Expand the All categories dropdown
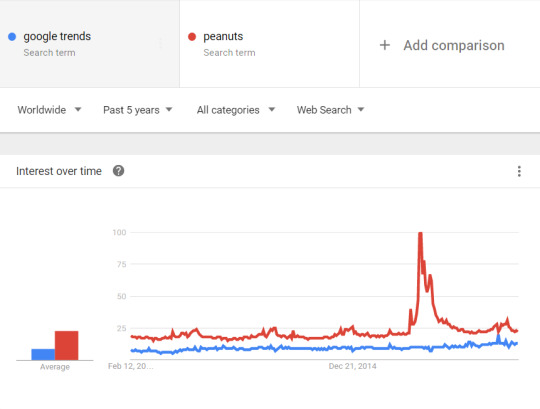540x409 pixels. coord(236,110)
